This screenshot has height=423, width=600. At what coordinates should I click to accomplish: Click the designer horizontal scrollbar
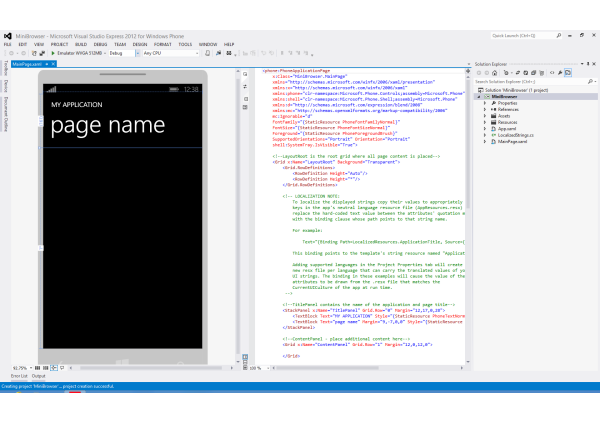coord(150,368)
